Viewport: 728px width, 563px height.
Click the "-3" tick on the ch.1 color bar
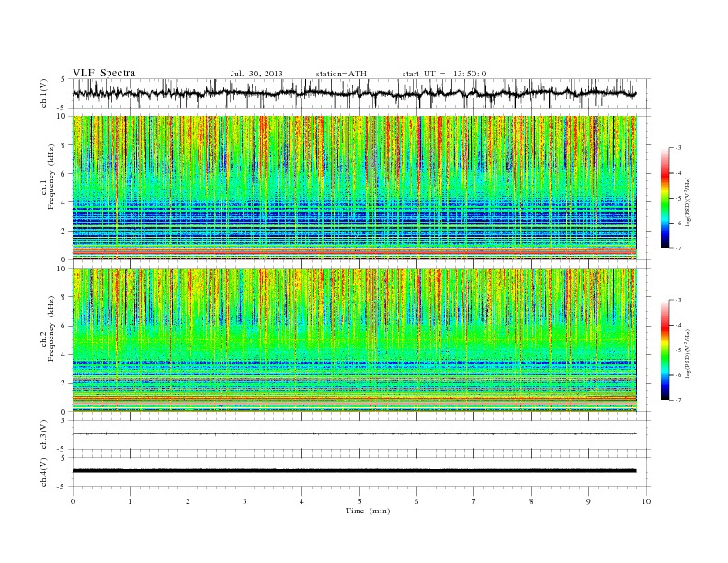coord(677,148)
